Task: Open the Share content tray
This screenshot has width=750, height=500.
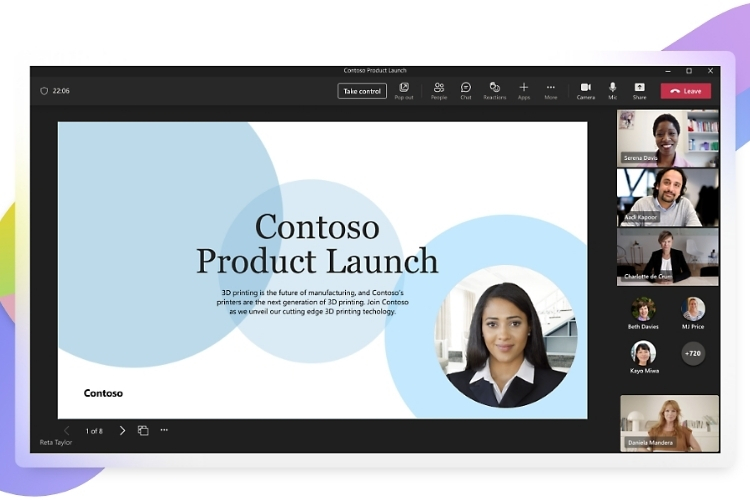Action: [x=640, y=90]
